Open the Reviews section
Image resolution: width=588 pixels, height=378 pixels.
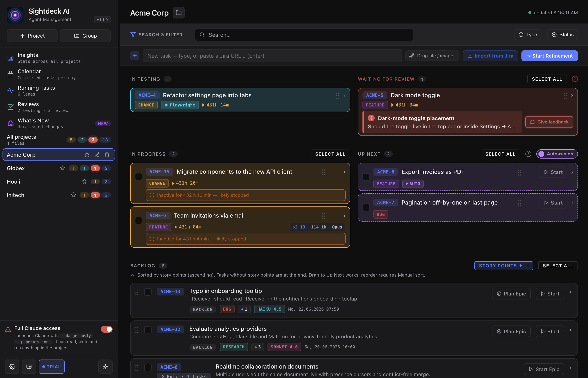click(58, 107)
